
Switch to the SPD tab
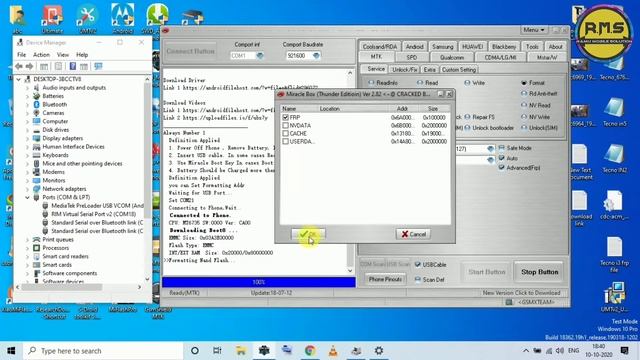click(411, 58)
